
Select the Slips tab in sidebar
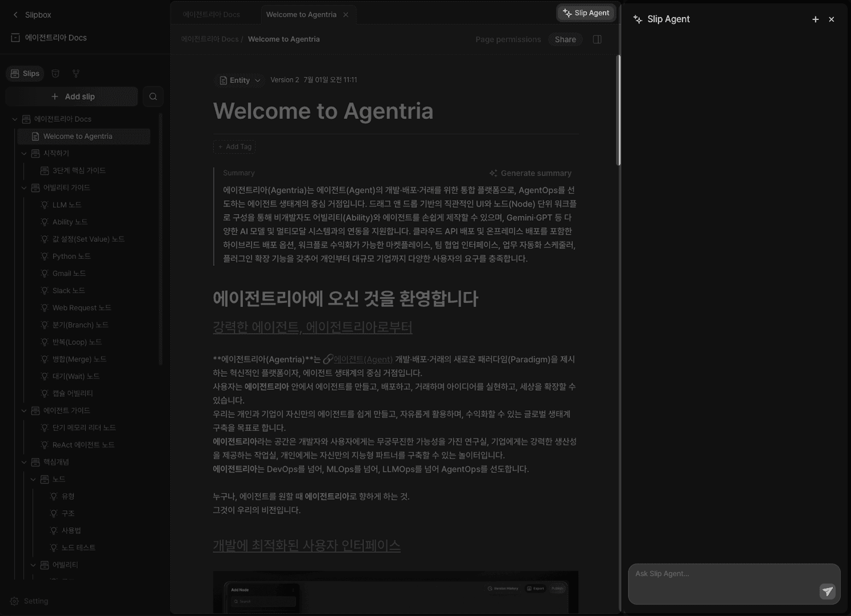click(25, 73)
